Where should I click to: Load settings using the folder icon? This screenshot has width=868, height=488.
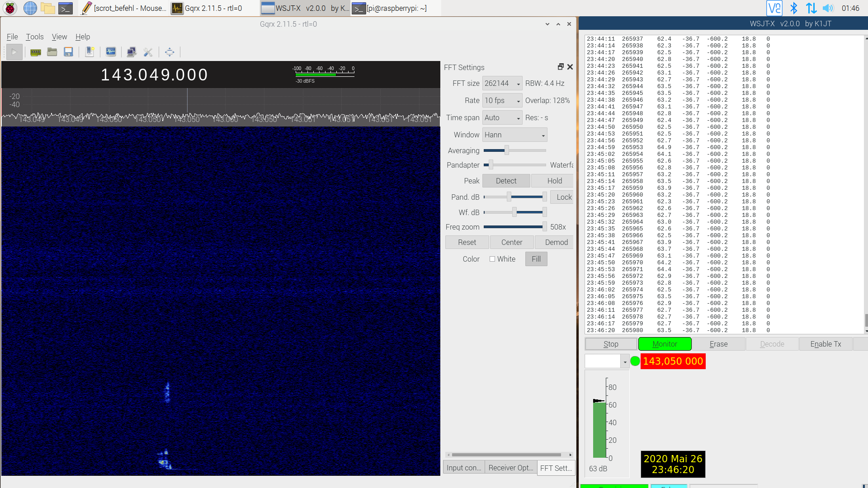point(52,52)
